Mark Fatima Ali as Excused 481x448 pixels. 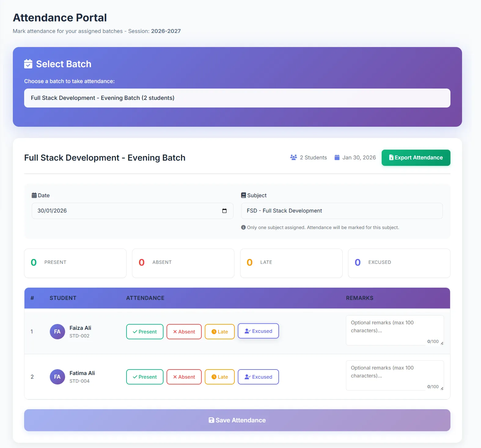coord(258,377)
